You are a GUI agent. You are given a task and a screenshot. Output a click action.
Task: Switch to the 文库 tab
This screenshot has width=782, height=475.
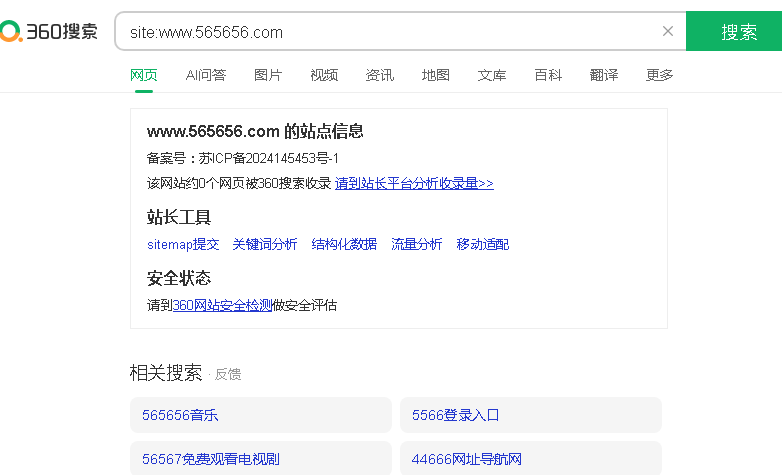(492, 75)
